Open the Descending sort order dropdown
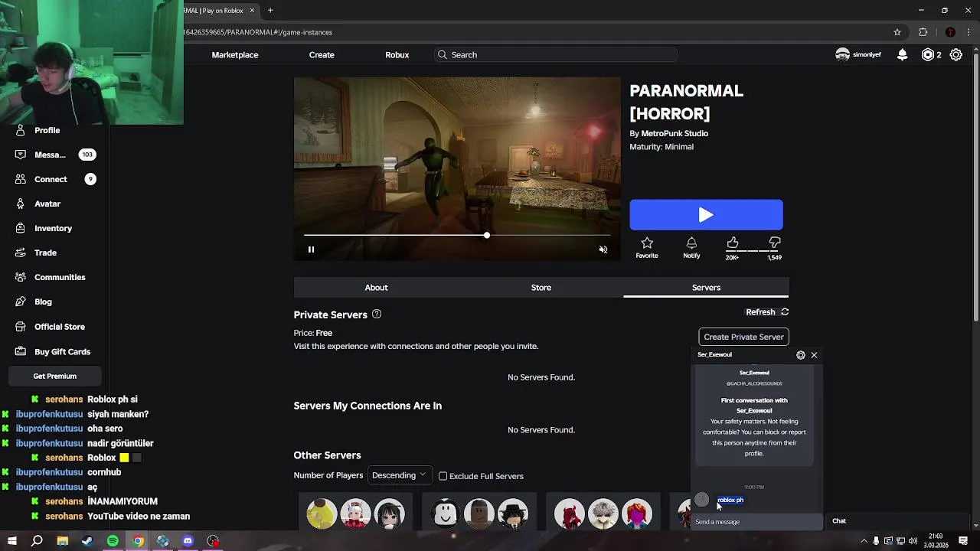The image size is (980, 551). pos(398,475)
